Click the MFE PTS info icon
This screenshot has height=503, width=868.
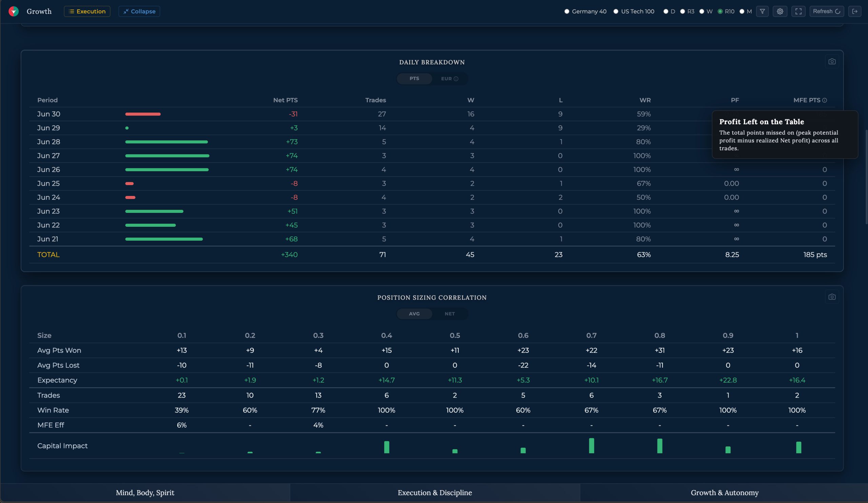coord(825,101)
